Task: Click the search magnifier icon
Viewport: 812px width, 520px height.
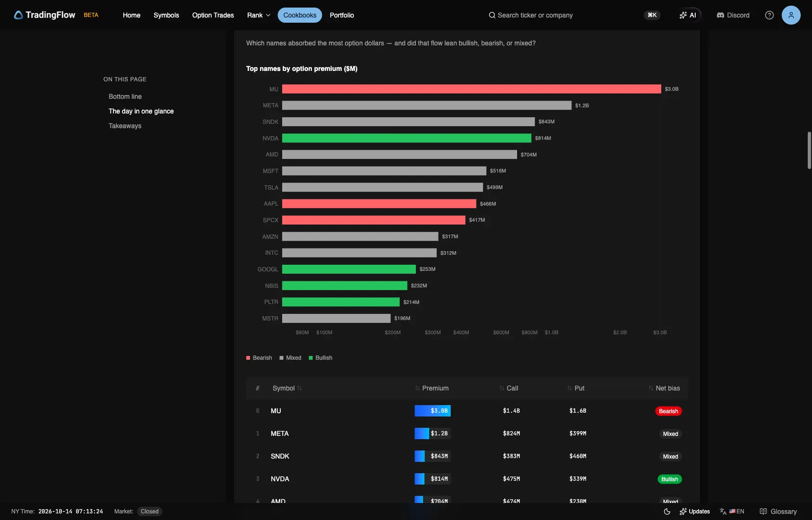Action: (492, 15)
